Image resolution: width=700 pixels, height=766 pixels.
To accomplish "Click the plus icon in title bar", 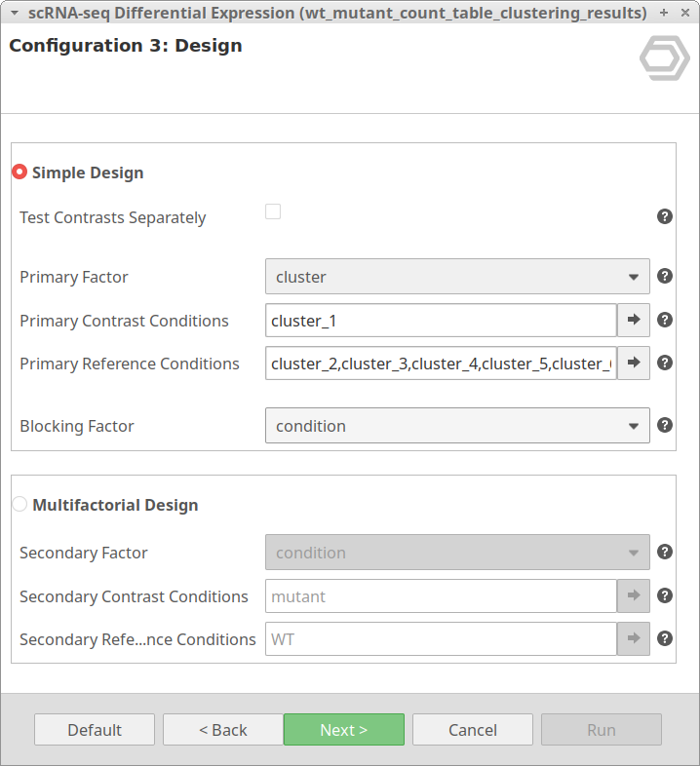I will tap(664, 13).
